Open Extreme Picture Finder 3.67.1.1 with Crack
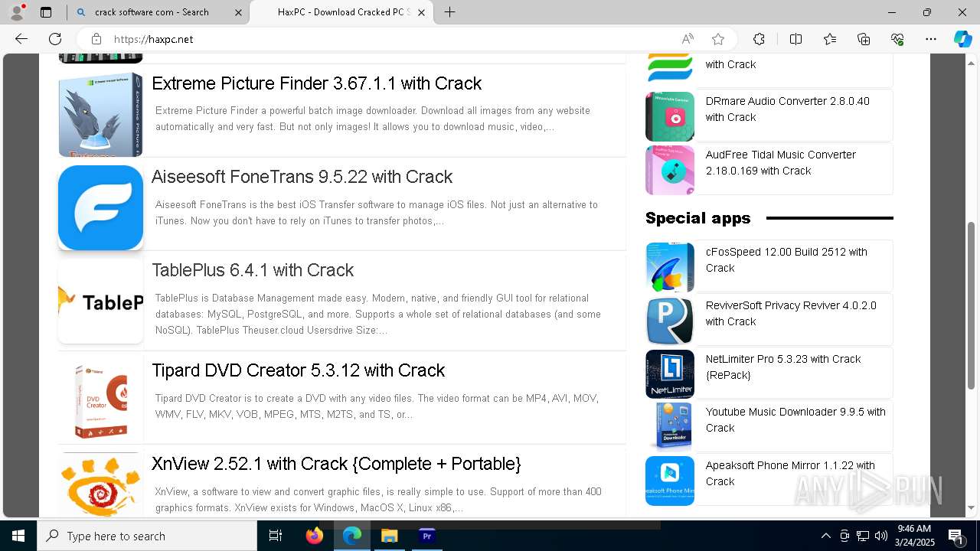This screenshot has width=980, height=551. (x=316, y=83)
